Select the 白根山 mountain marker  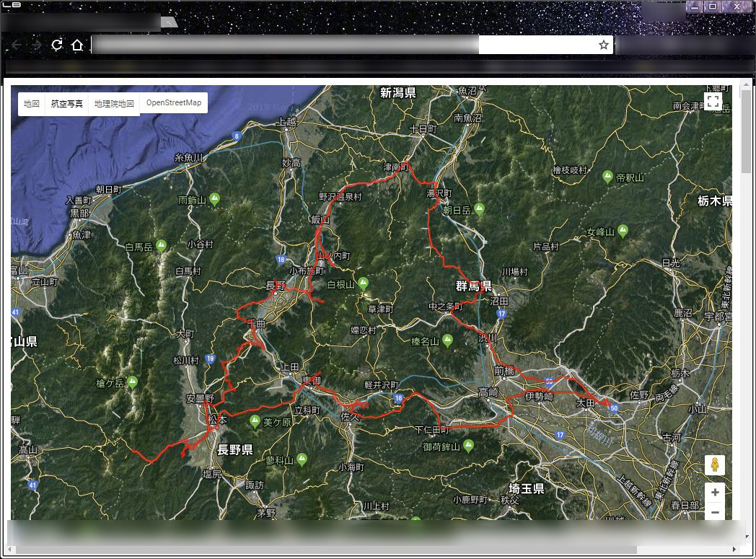(x=363, y=283)
